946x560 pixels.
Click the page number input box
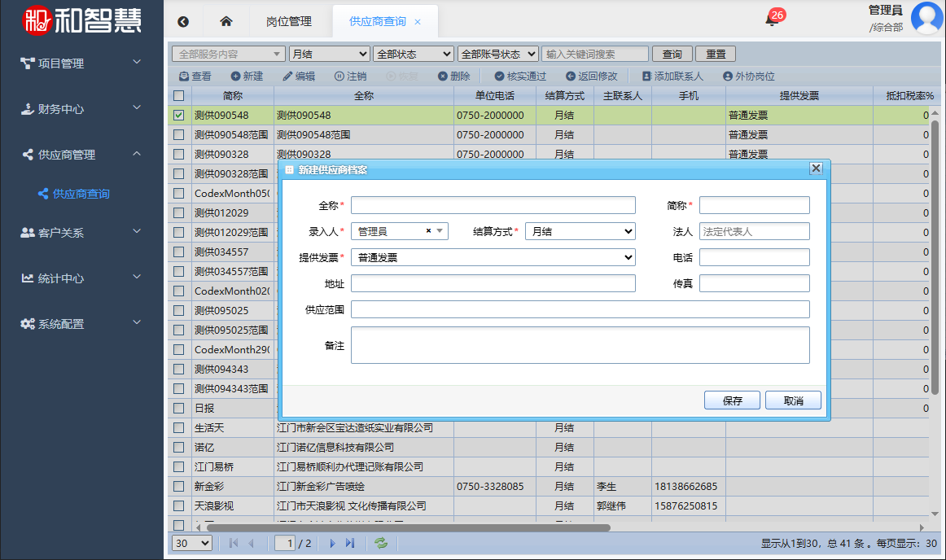click(285, 543)
